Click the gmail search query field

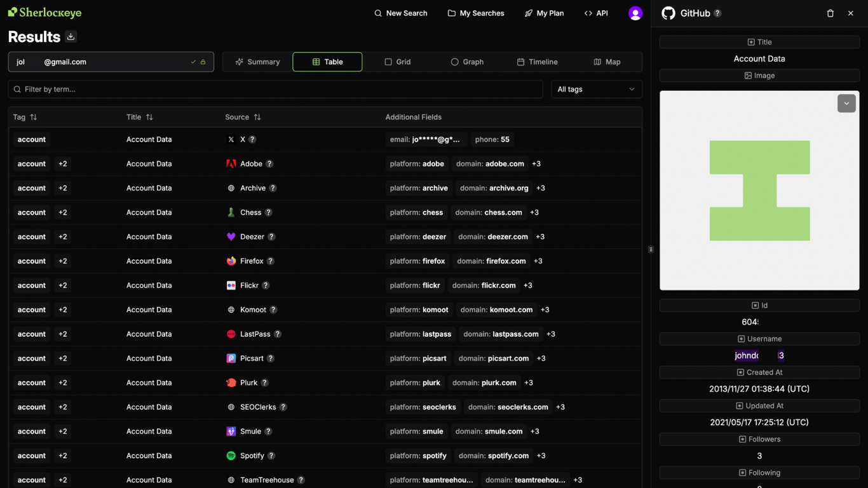click(x=111, y=62)
